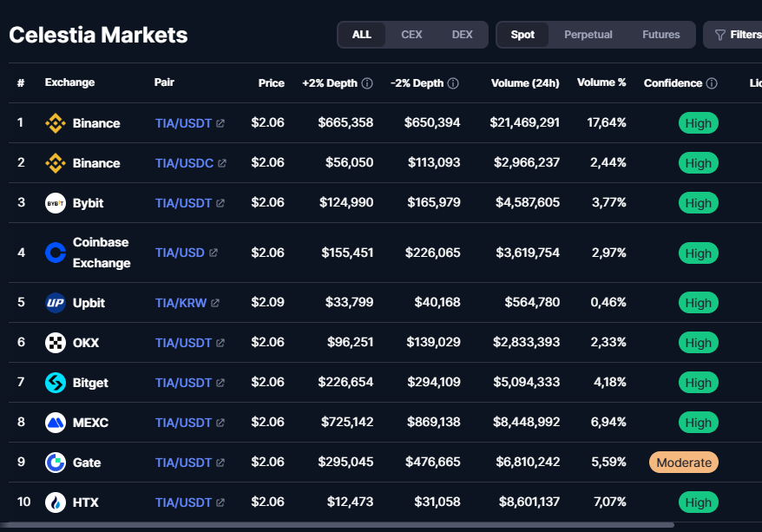Click the MEXC logo icon
Viewport: 762px width, 532px height.
[x=56, y=423]
